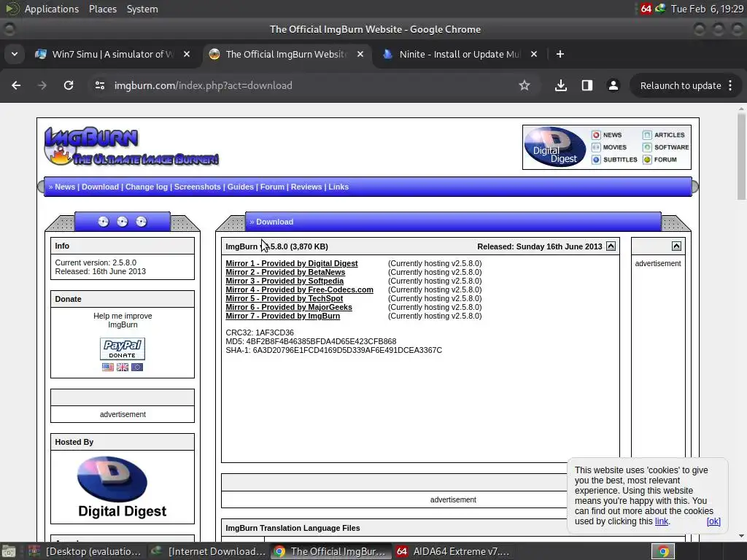Collapse the right advertisement panel
747x560 pixels.
tap(676, 246)
